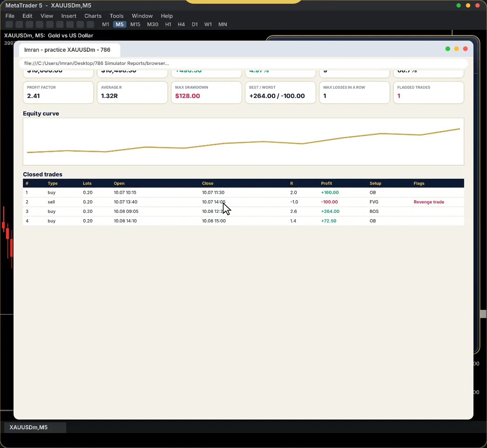Click the Type column header
The width and height of the screenshot is (487, 448).
[53, 183]
